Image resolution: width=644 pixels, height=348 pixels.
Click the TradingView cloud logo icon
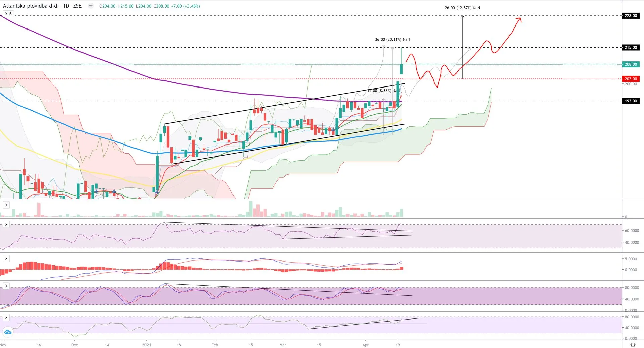[x=7, y=332]
